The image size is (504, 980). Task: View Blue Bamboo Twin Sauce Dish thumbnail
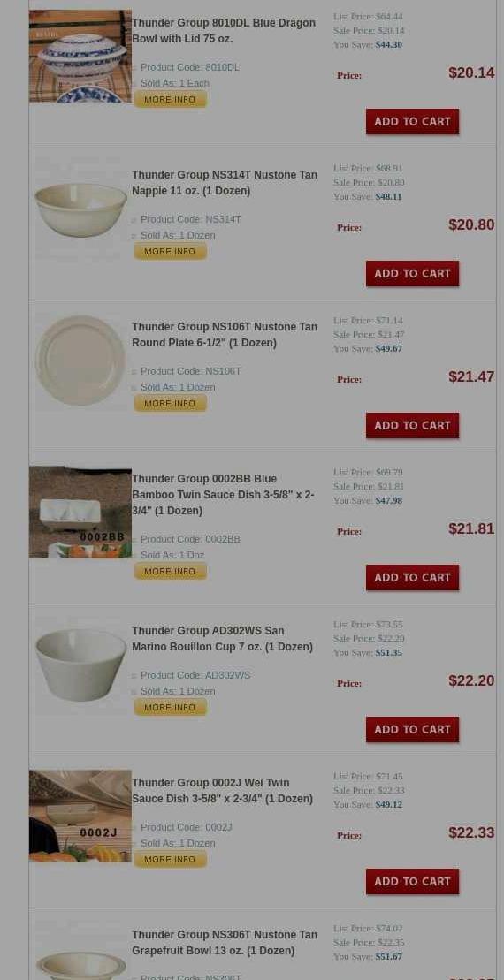click(x=80, y=512)
